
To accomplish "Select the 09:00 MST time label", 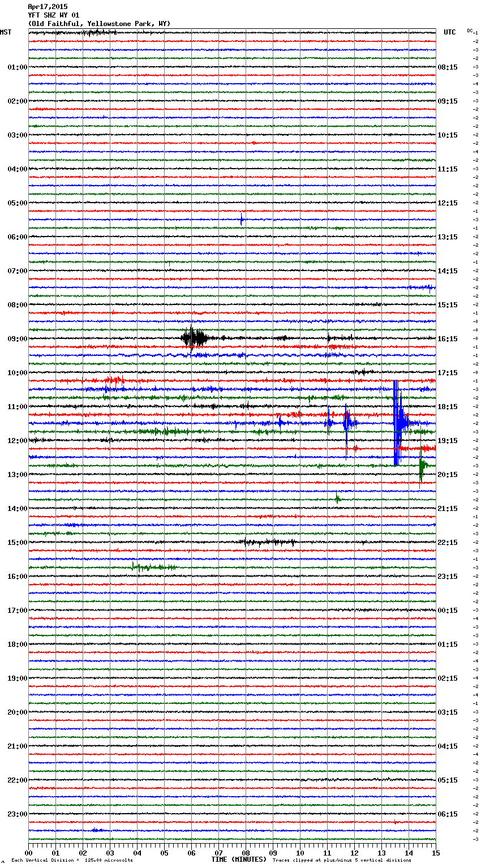I will coord(17,339).
